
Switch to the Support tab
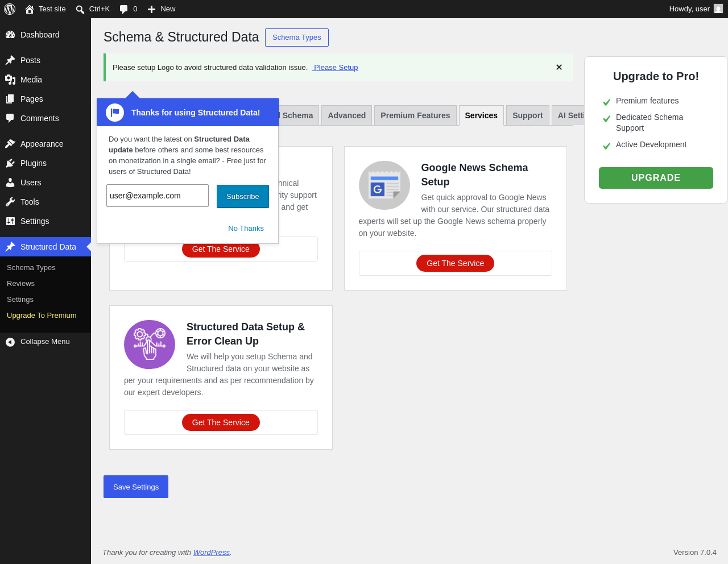528,115
